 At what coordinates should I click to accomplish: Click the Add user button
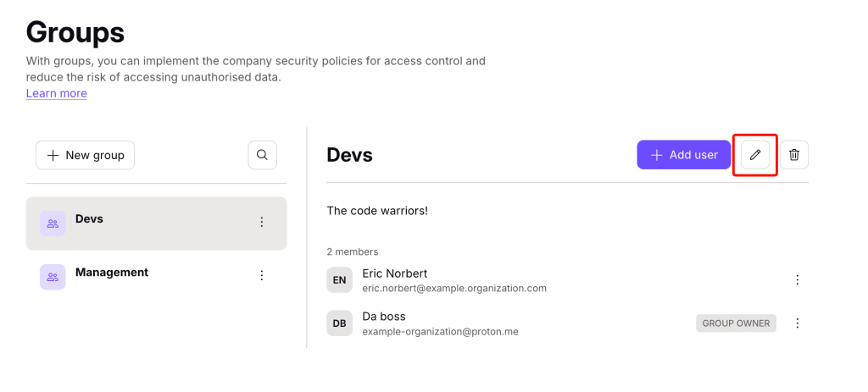point(684,155)
